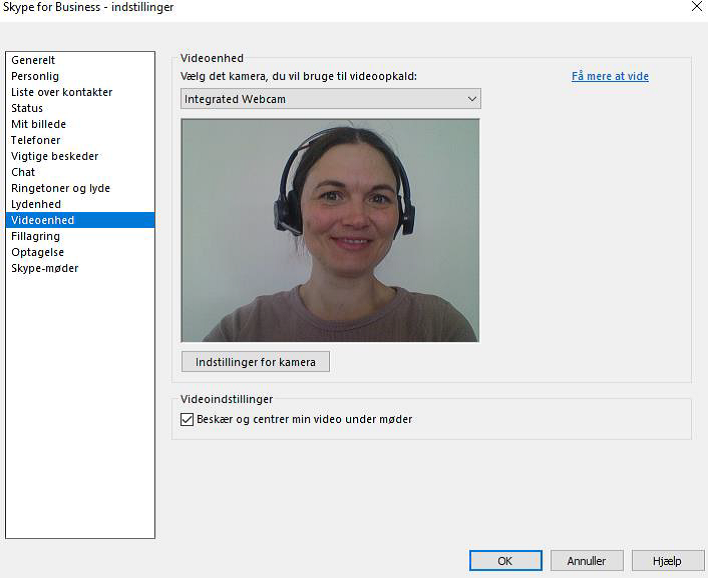Select Ringetoner og lyde category
The image size is (708, 578).
click(x=80, y=188)
